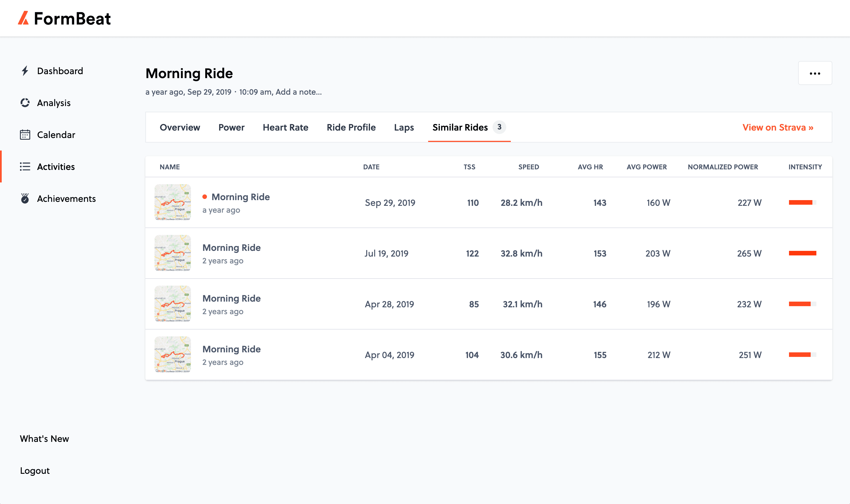
Task: Click the View on Strava link
Action: tap(778, 127)
